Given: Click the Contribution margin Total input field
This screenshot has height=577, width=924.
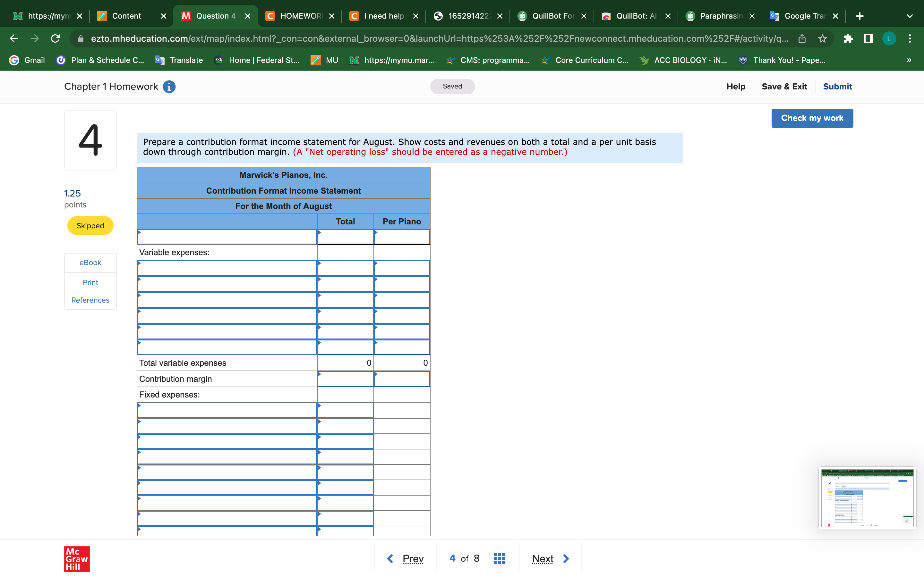Looking at the screenshot, I should coord(345,379).
